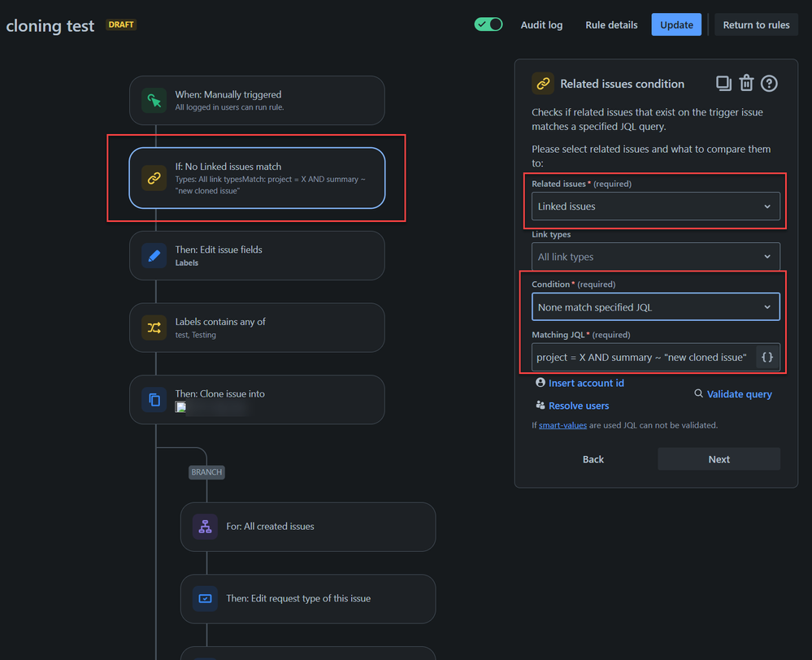Click the clone icon for Clone issue into

154,399
